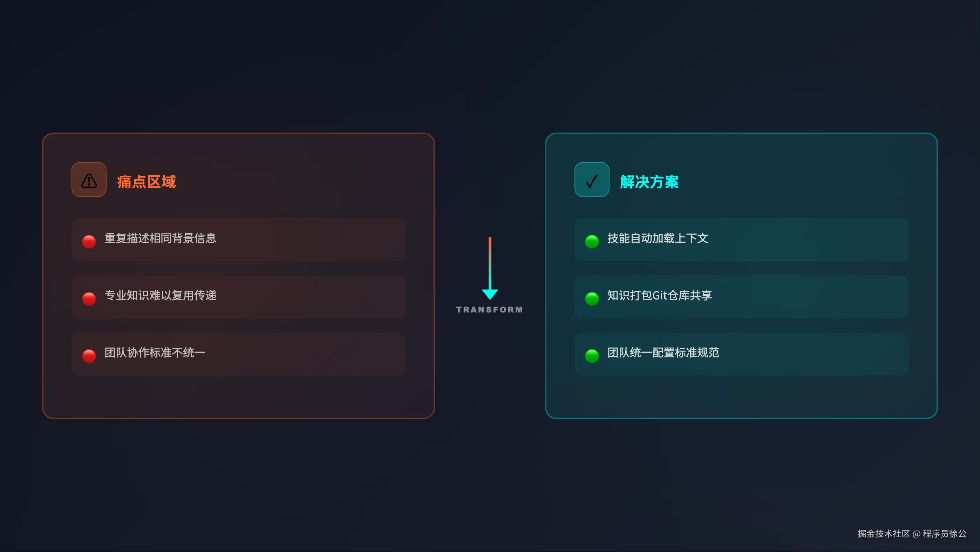The image size is (980, 552).
Task: Click the green dot beside 团队统一配置标准规范
Action: point(592,356)
